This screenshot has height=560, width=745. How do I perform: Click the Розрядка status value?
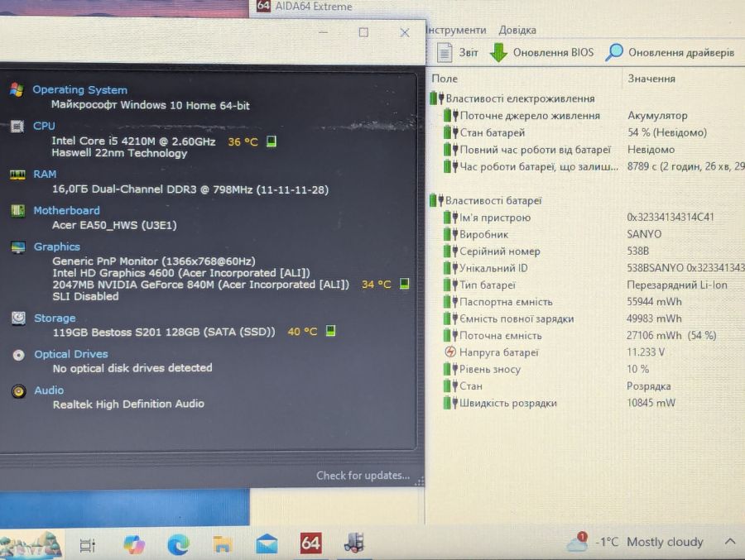click(x=648, y=386)
